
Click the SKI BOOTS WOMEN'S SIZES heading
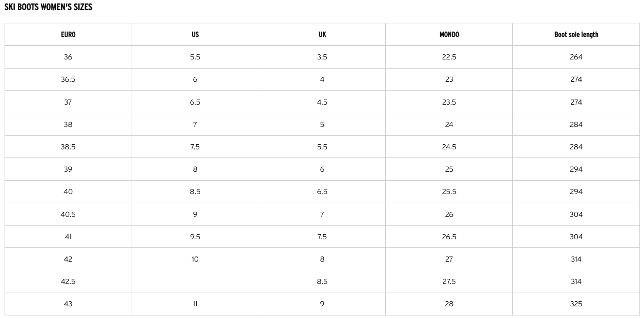(x=48, y=7)
